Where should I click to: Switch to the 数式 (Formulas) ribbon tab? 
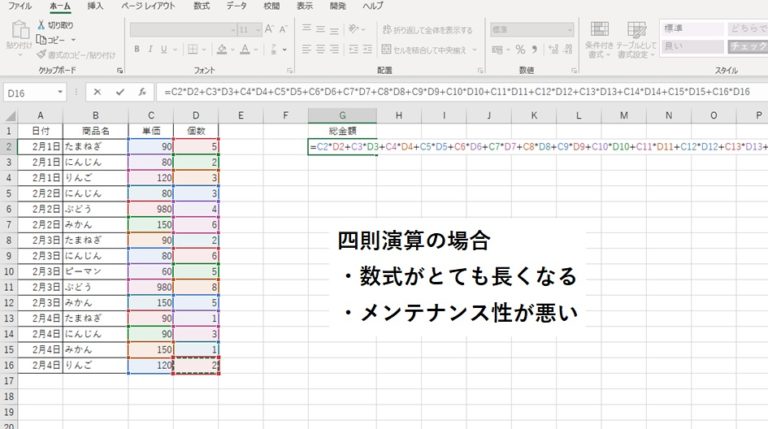click(201, 6)
